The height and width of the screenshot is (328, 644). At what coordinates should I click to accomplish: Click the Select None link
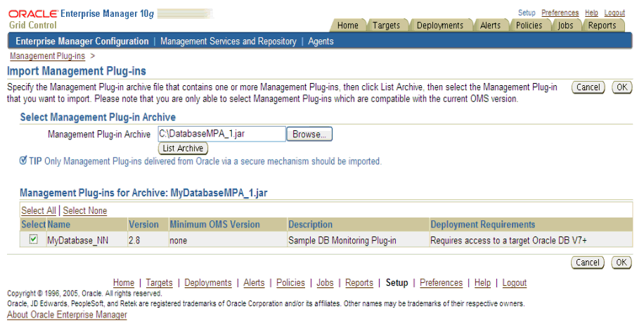[85, 210]
